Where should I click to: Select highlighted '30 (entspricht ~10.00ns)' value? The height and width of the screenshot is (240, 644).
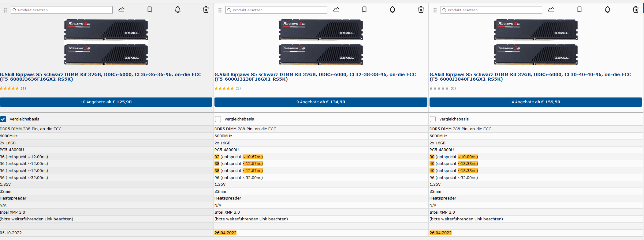pos(454,157)
